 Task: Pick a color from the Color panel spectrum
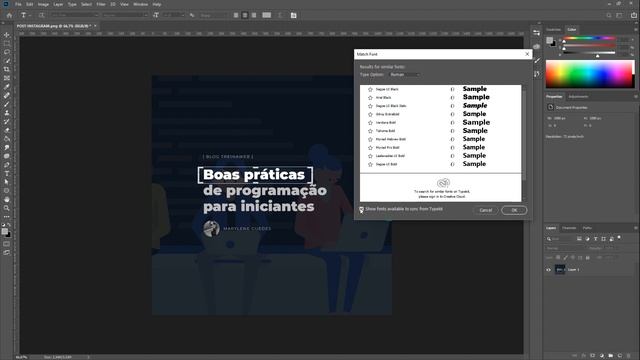pyautogui.click(x=590, y=74)
